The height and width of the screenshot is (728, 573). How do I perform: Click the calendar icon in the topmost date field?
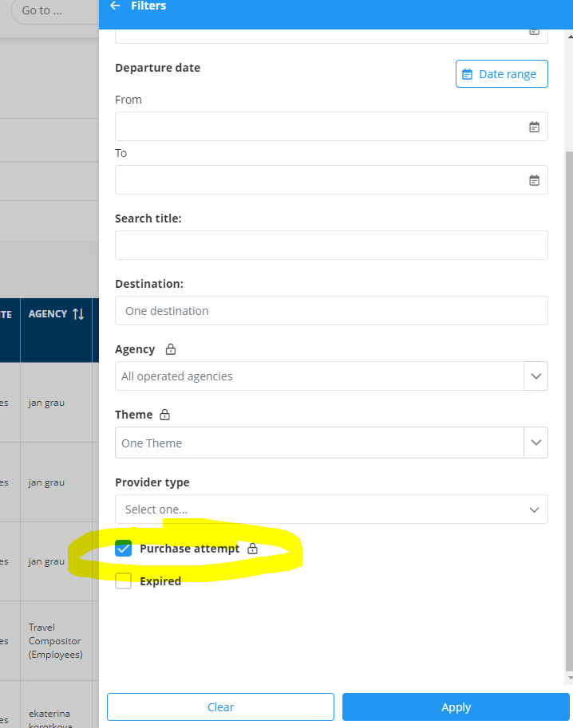point(535,31)
